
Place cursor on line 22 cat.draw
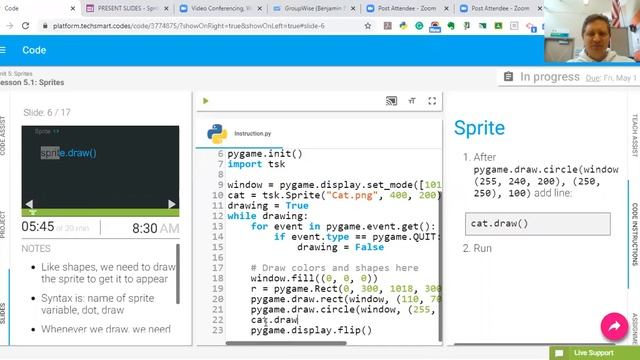(274, 320)
